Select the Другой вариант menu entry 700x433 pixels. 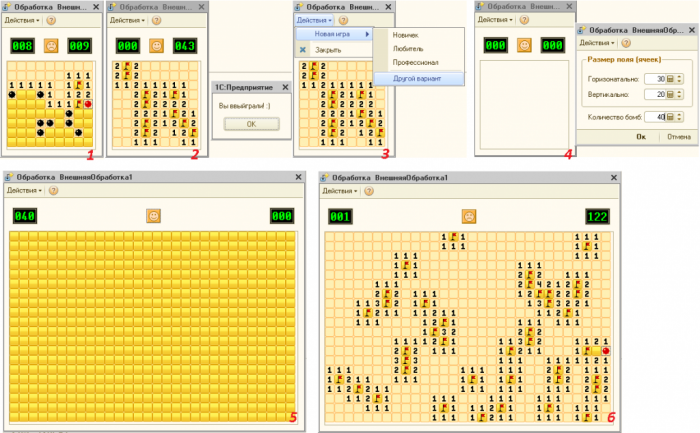[x=417, y=78]
